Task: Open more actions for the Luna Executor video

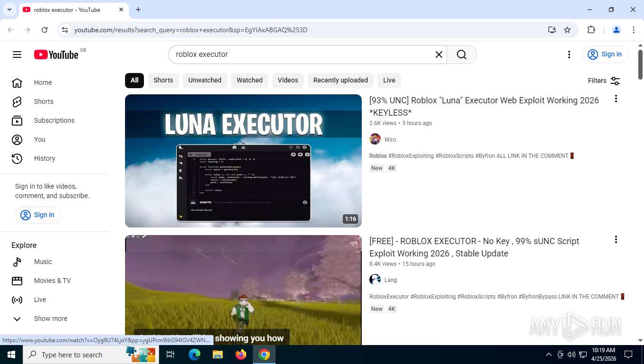Action: (616, 99)
